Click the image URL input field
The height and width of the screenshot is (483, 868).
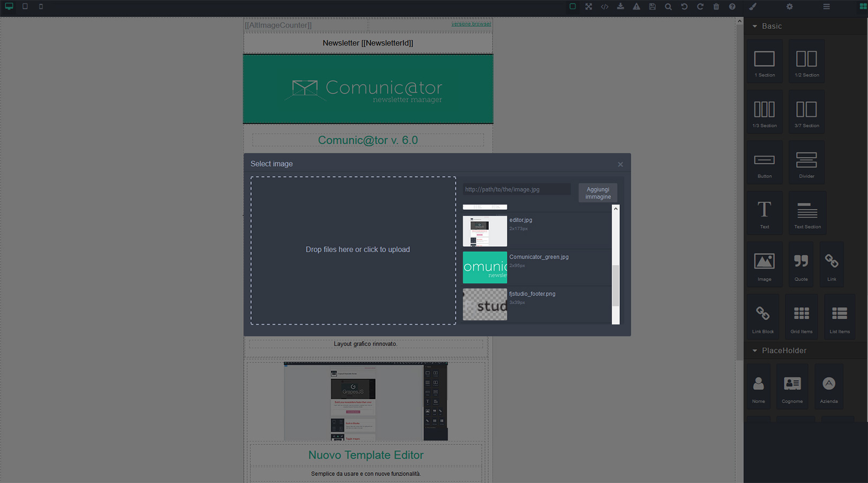517,190
